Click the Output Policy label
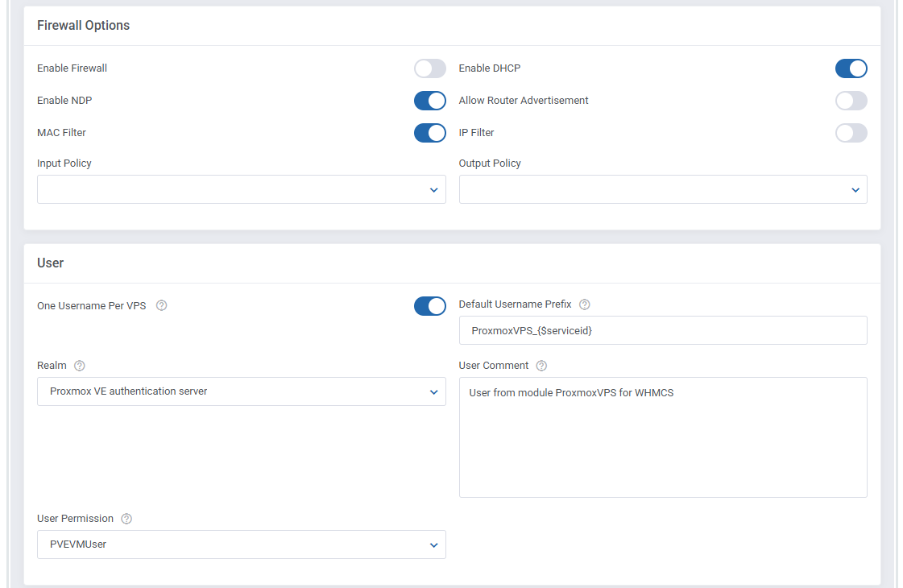 pyautogui.click(x=490, y=164)
